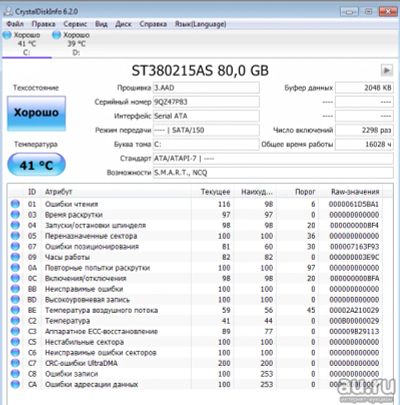This screenshot has width=400, height=405.
Task: Click the Буква тома field C:
Action: click(x=206, y=144)
